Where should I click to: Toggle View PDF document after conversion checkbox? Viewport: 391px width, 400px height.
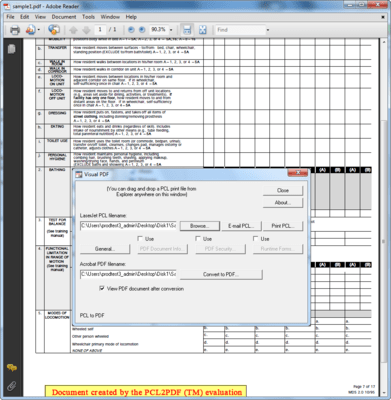pos(102,288)
